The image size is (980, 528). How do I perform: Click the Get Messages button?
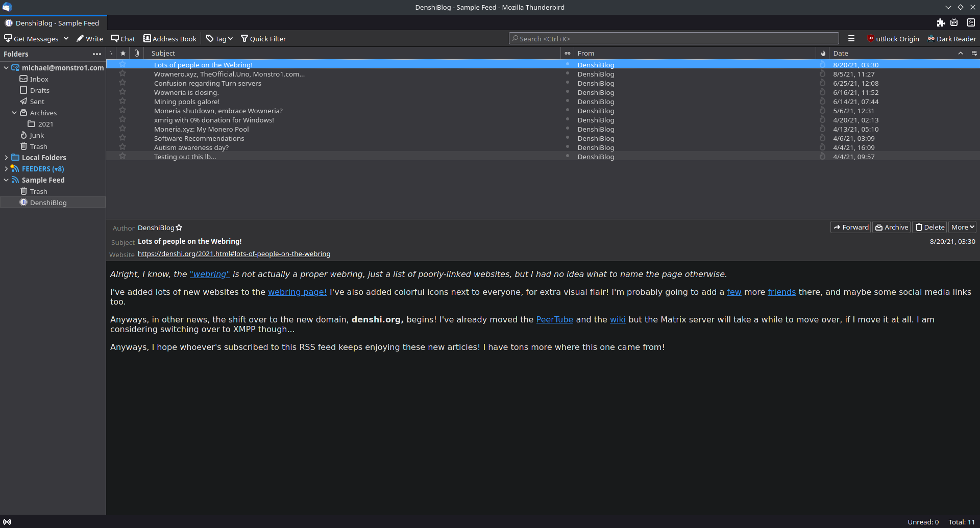(31, 39)
